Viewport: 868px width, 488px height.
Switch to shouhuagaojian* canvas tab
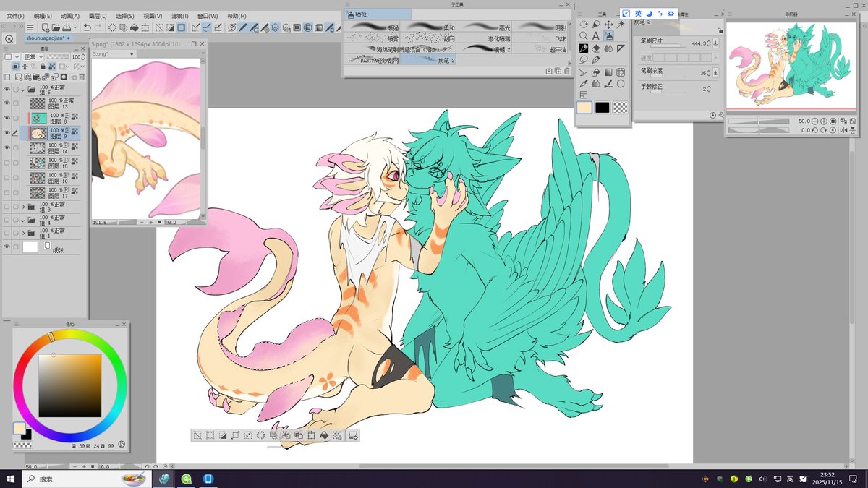pyautogui.click(x=48, y=38)
